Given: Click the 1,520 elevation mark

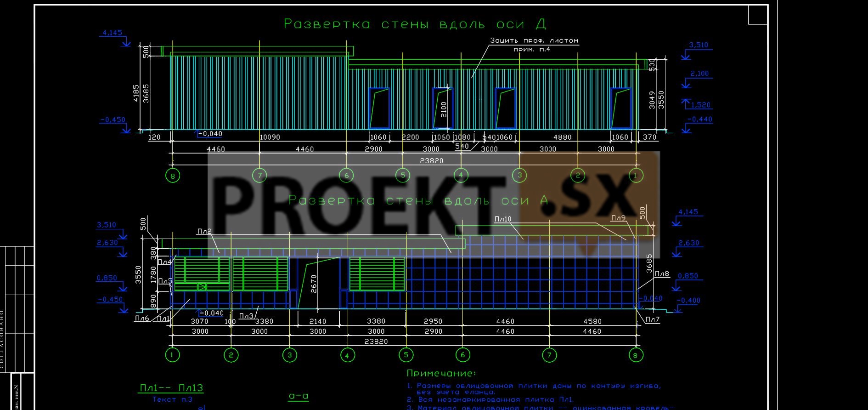Looking at the screenshot, I should [x=701, y=105].
